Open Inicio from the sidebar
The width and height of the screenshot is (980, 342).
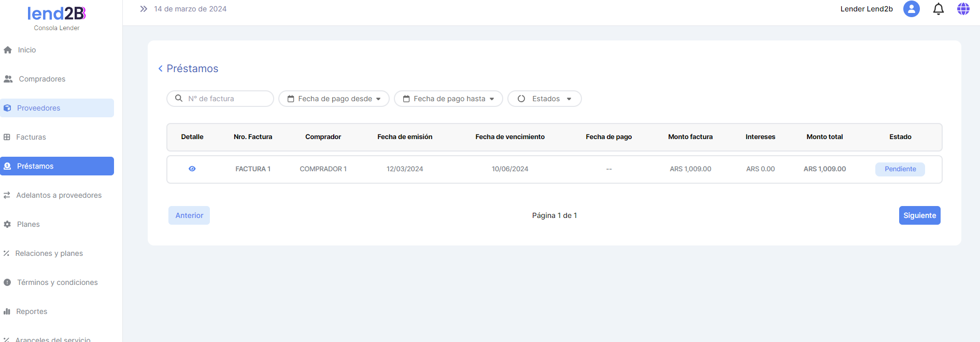[x=26, y=50]
